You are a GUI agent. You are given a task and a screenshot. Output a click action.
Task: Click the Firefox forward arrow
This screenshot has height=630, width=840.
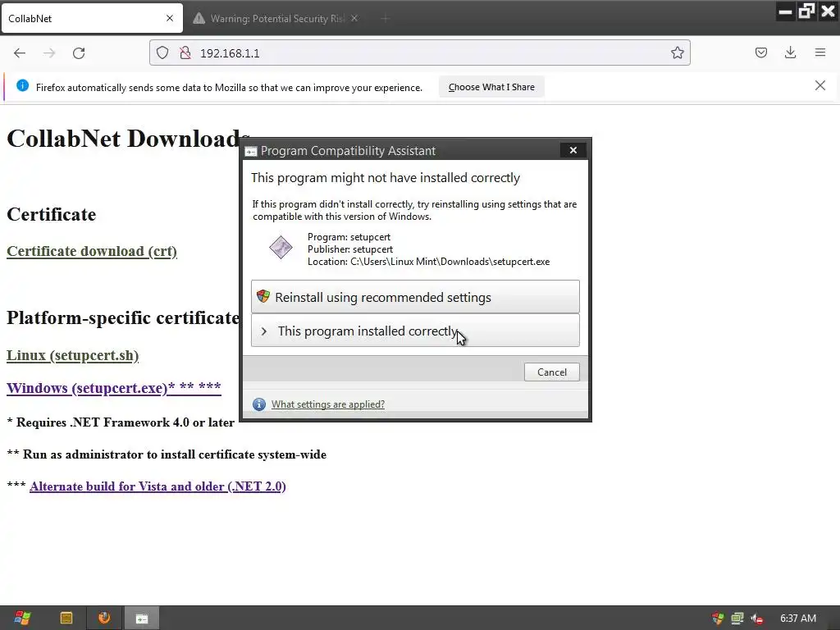pos(49,53)
